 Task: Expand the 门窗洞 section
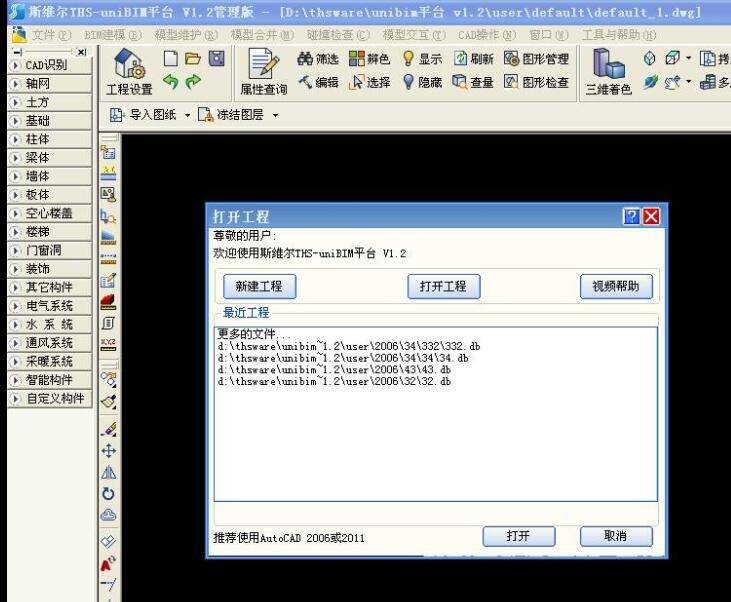pyautogui.click(x=50, y=250)
